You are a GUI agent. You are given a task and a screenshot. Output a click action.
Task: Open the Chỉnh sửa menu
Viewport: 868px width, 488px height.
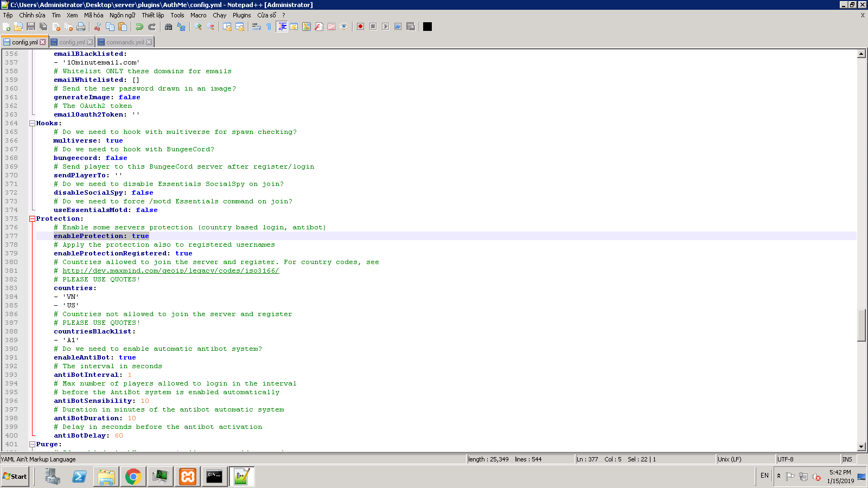[33, 15]
